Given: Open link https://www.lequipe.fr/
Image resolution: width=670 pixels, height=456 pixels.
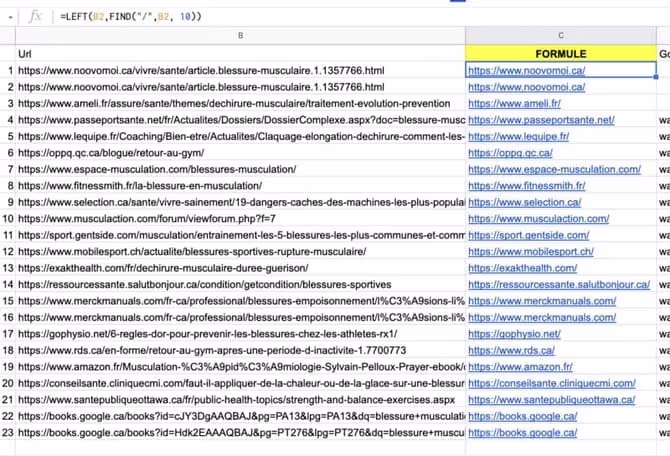Looking at the screenshot, I should 518,136.
